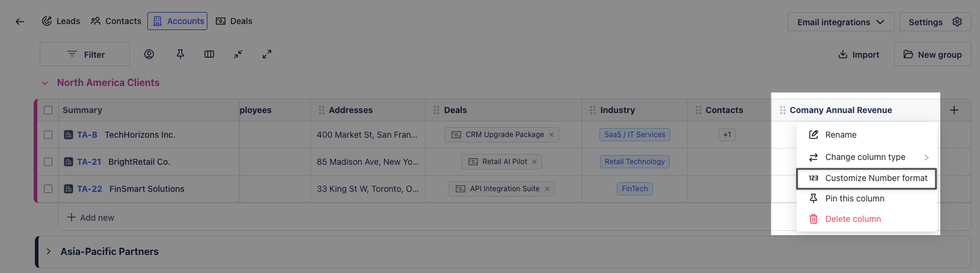Click Add new row
This screenshot has height=273, width=980.
91,218
